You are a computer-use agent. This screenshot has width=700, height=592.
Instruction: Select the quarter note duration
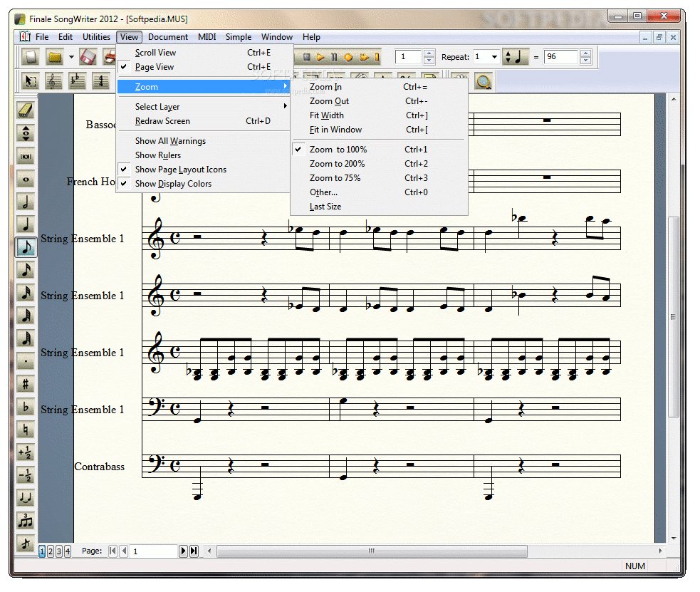(26, 224)
